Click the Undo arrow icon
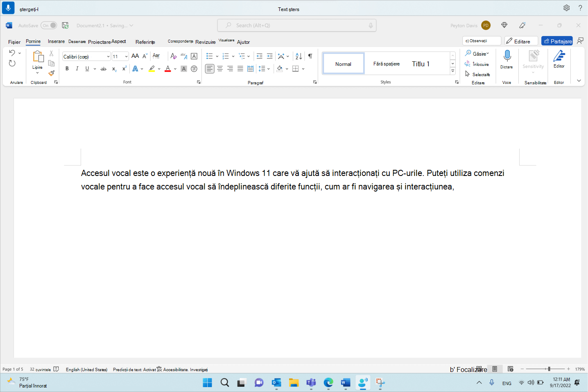This screenshot has width=588, height=392. [x=12, y=53]
